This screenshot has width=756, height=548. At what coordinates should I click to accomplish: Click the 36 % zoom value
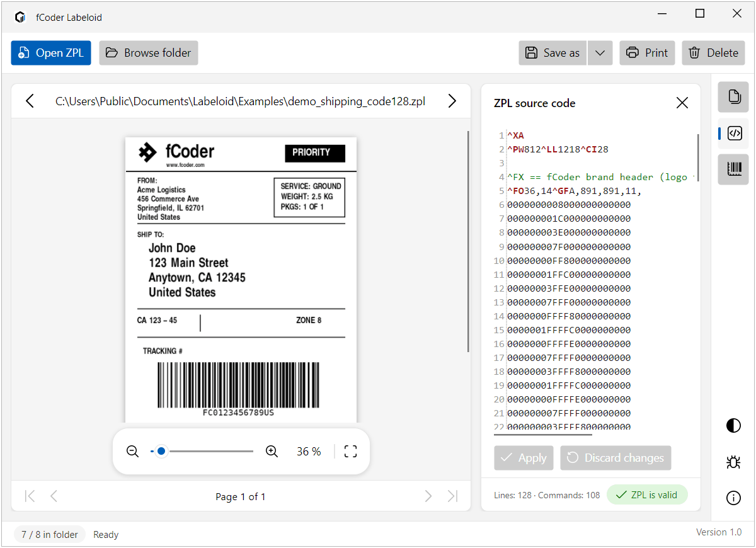click(309, 452)
